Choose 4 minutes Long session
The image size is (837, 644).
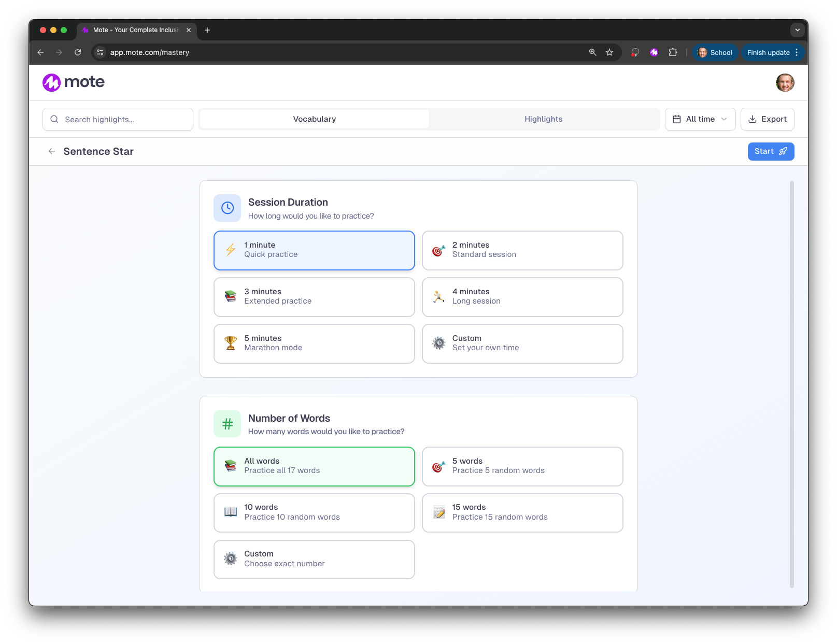pos(522,297)
